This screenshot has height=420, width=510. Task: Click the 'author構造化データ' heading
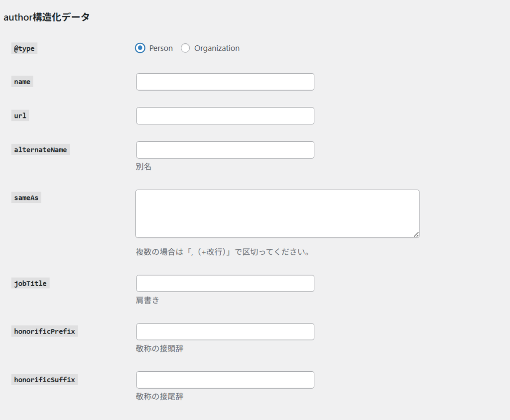pos(46,17)
